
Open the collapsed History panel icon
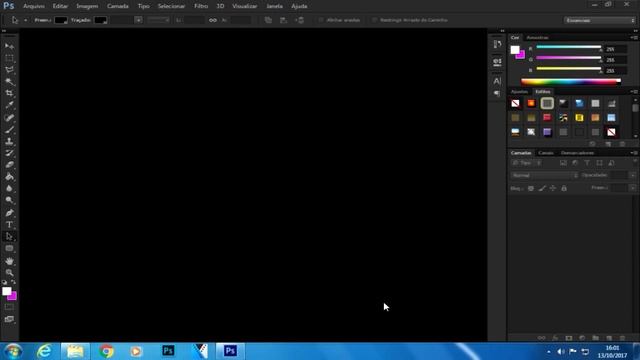pos(497,44)
